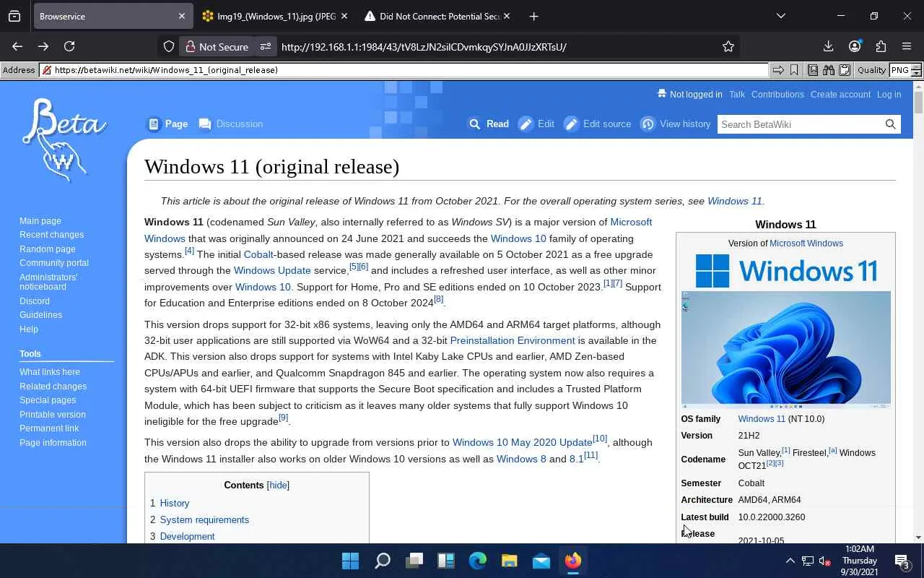This screenshot has height=578, width=924.
Task: Click the Firefox URL bar
Action: 497,46
